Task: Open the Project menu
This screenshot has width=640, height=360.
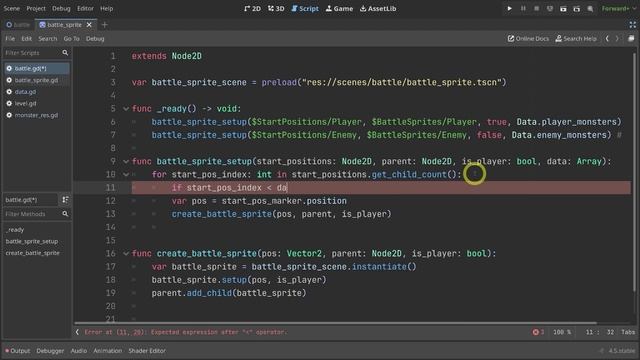Action: 36,8
